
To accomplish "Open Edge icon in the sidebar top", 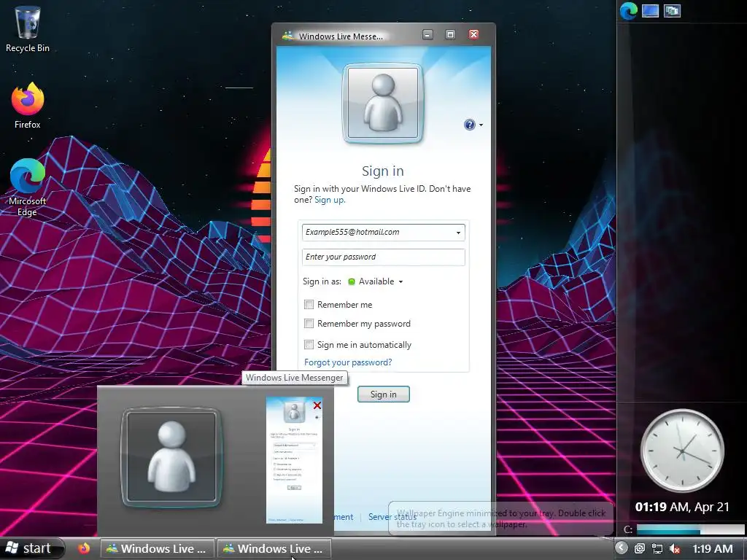I will point(628,10).
